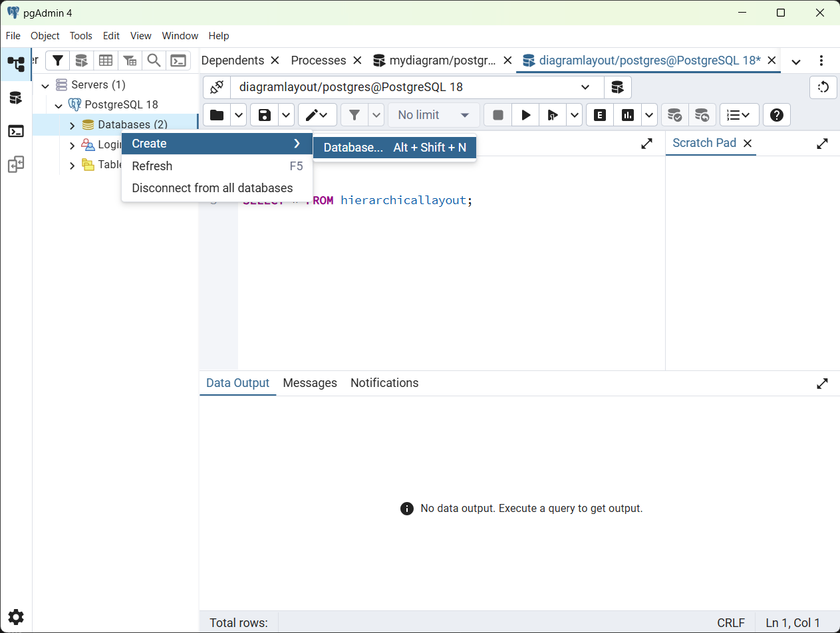This screenshot has height=633, width=840.
Task: Expand the Login roles tree node
Action: point(72,145)
